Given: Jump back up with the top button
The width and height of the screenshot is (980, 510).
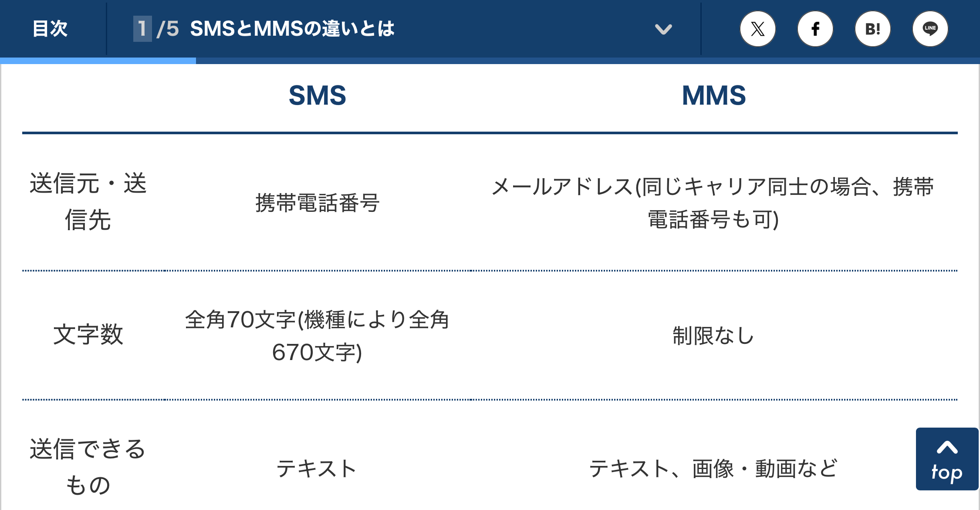Looking at the screenshot, I should (x=946, y=459).
